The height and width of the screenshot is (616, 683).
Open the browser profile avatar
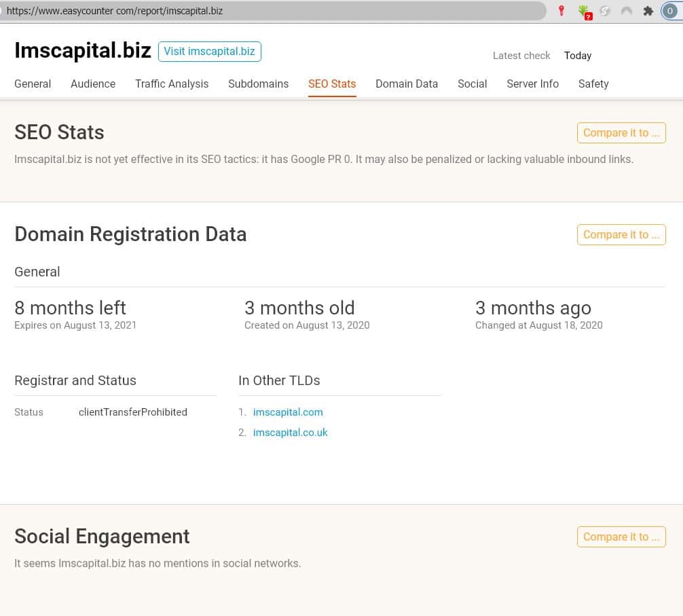[670, 11]
